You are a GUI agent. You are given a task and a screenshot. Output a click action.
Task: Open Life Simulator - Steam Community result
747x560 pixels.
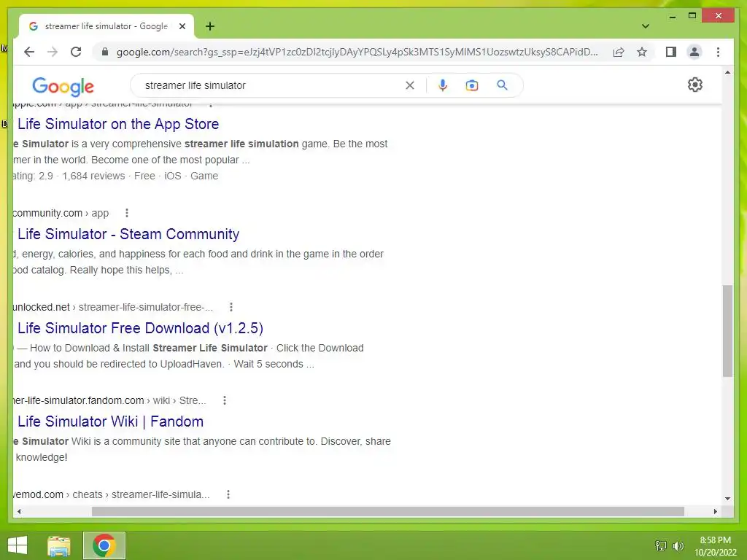click(128, 234)
